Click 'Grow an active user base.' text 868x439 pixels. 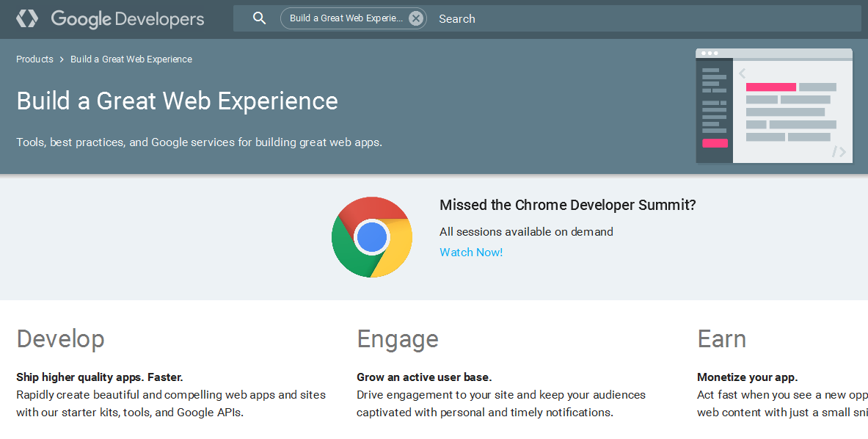[x=424, y=377]
